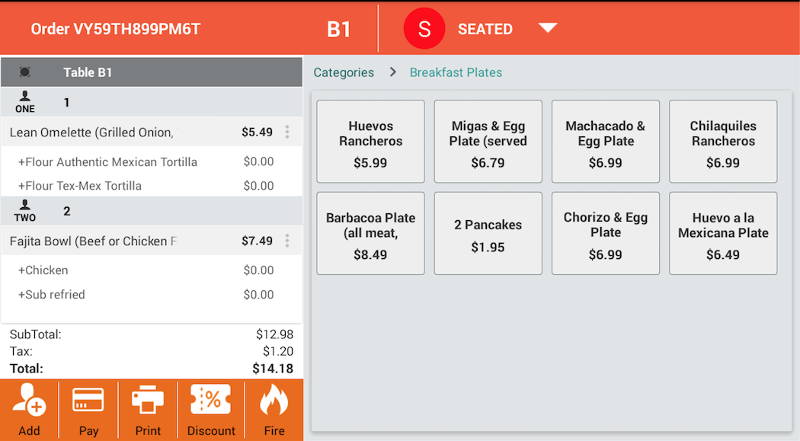
Task: Go back to Categories breadcrumb
Action: (343, 72)
